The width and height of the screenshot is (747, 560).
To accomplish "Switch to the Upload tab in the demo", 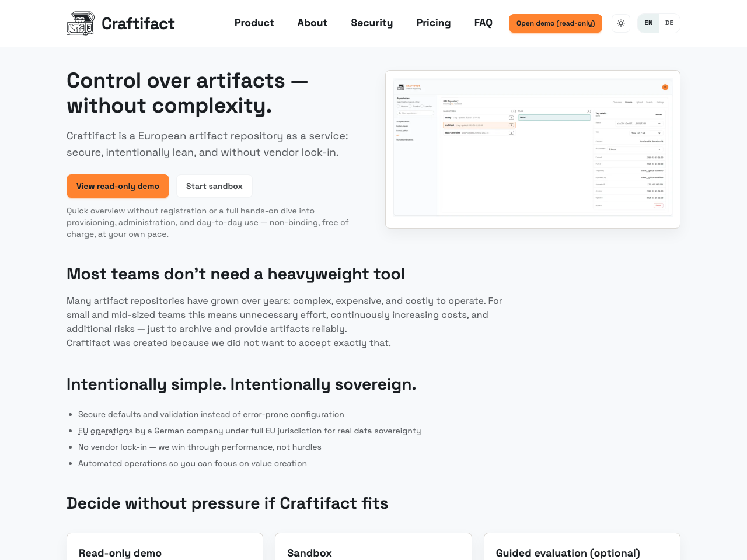I will [x=639, y=102].
